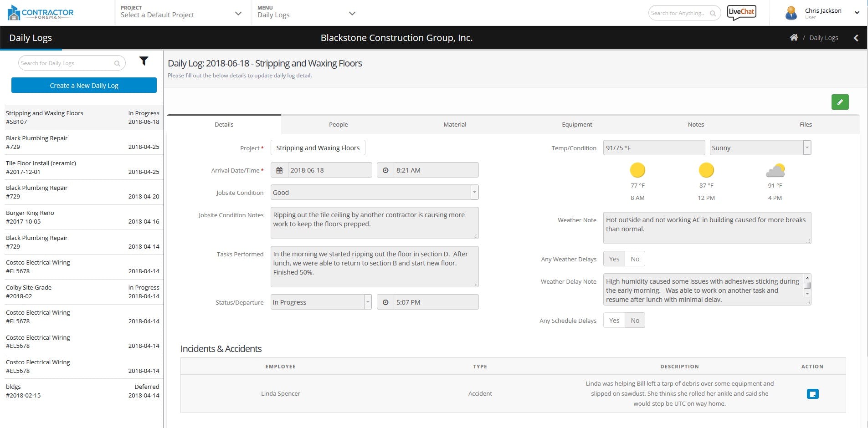The width and height of the screenshot is (868, 428).
Task: Switch to the People tab
Action: click(x=338, y=124)
